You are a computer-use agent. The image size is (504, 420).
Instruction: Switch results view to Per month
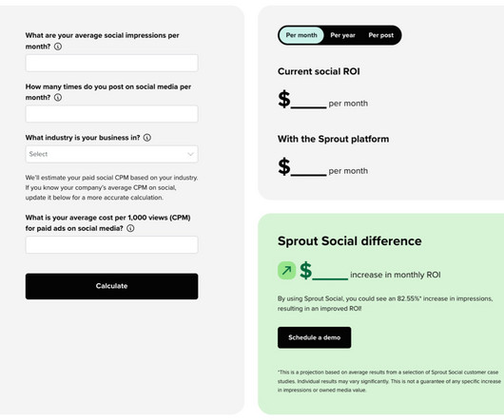[x=301, y=35]
